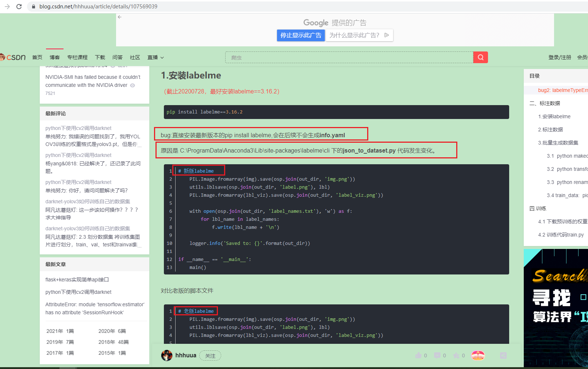Click the AdChoices triangle icon
Image resolution: width=588 pixels, height=369 pixels.
click(387, 35)
